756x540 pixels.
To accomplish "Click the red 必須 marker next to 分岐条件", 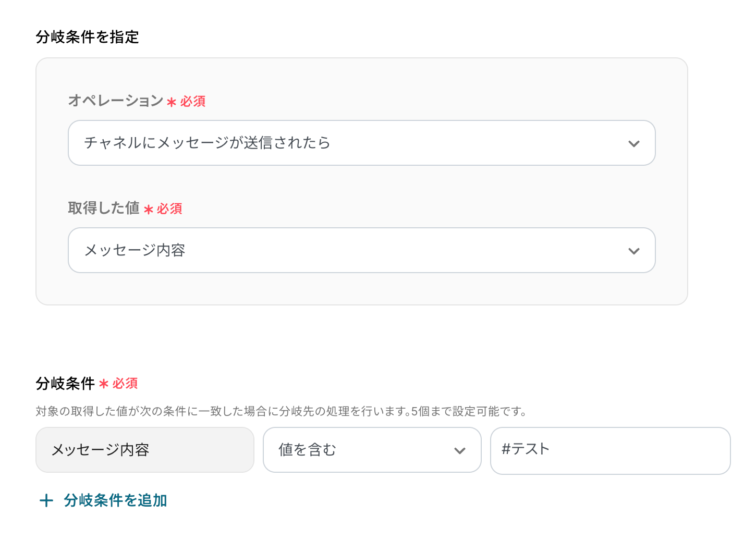I will click(125, 384).
